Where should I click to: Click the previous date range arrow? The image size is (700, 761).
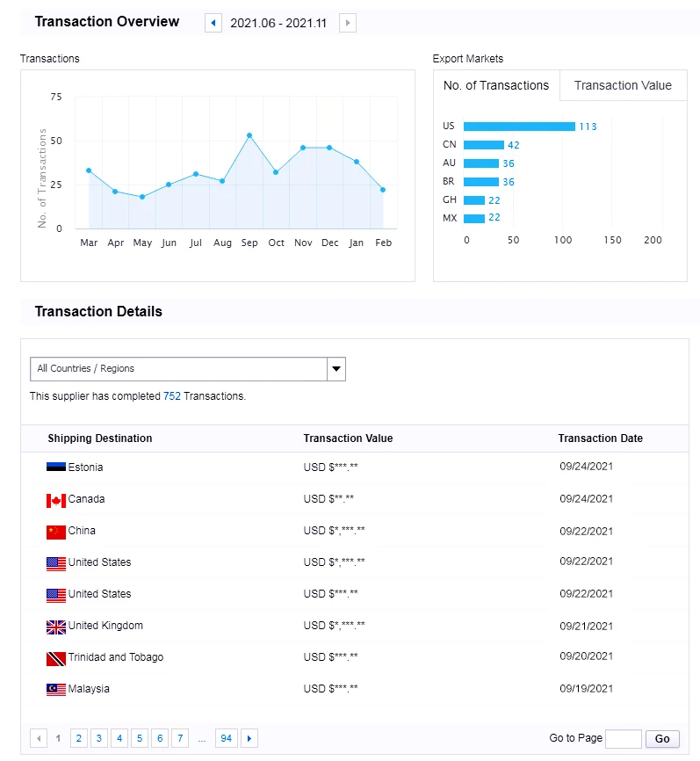tap(213, 23)
